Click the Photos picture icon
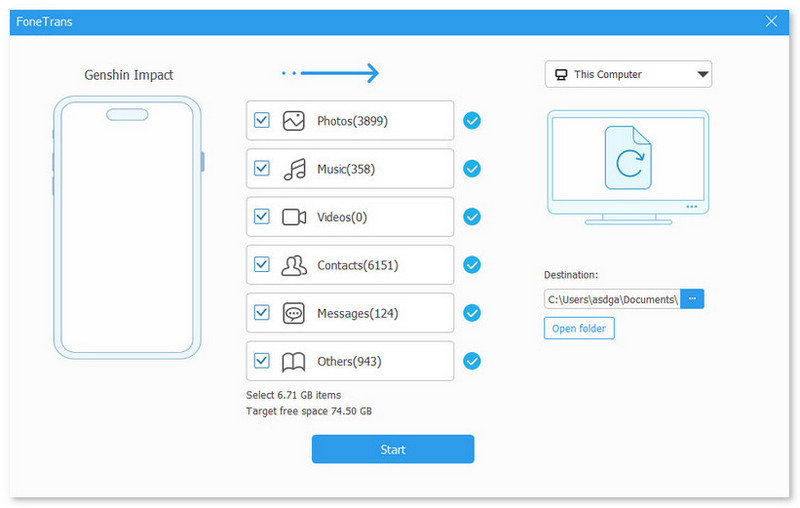The height and width of the screenshot is (508, 800). click(293, 121)
